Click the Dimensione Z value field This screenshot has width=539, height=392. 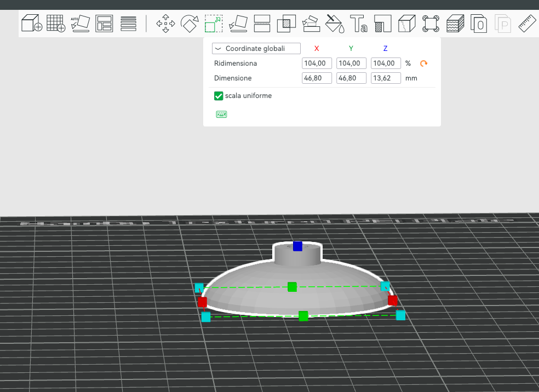tap(386, 78)
